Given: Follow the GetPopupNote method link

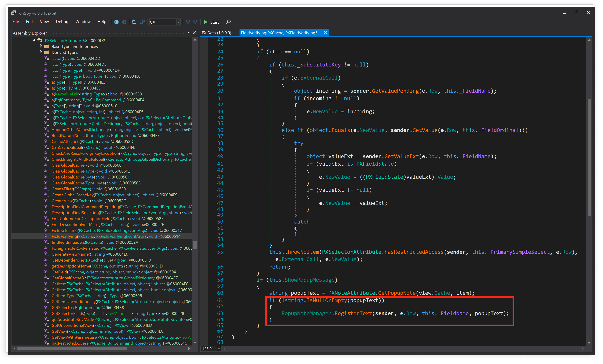Looking at the screenshot, I should [x=397, y=293].
